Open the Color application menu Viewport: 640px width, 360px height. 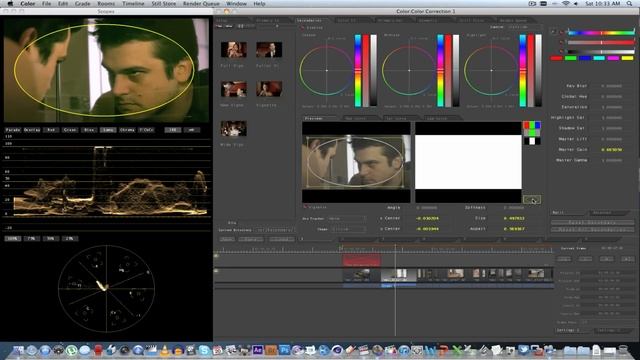[x=28, y=4]
